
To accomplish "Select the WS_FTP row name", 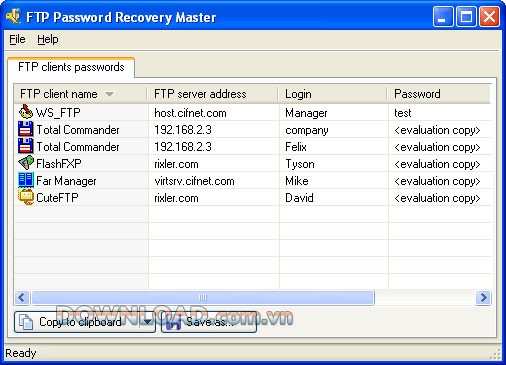I will pyautogui.click(x=58, y=113).
